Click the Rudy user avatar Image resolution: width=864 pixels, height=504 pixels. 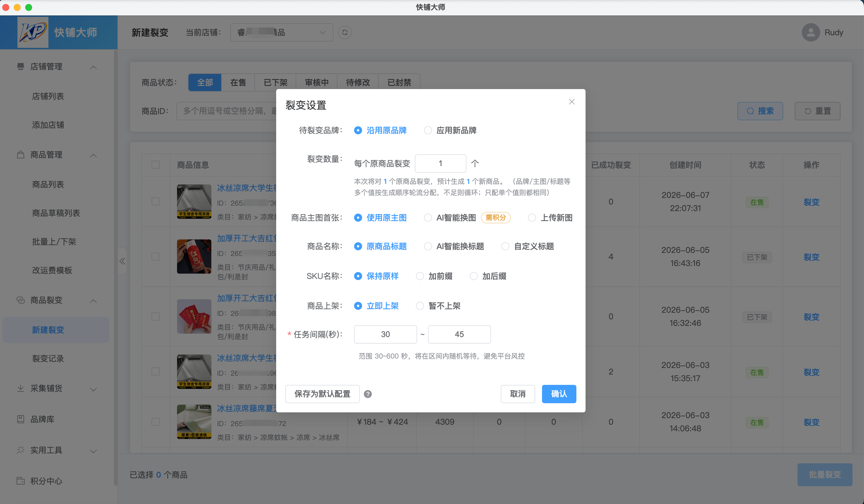810,33
